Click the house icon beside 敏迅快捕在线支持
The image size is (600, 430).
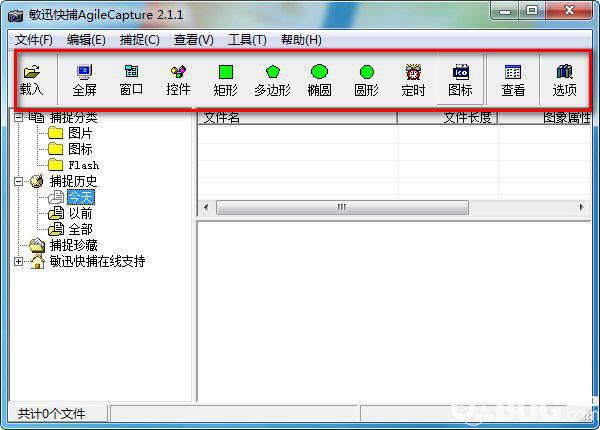point(37,262)
